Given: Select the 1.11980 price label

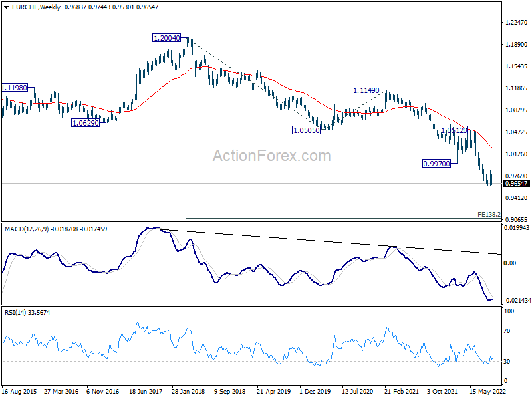Looking at the screenshot, I should tap(14, 88).
